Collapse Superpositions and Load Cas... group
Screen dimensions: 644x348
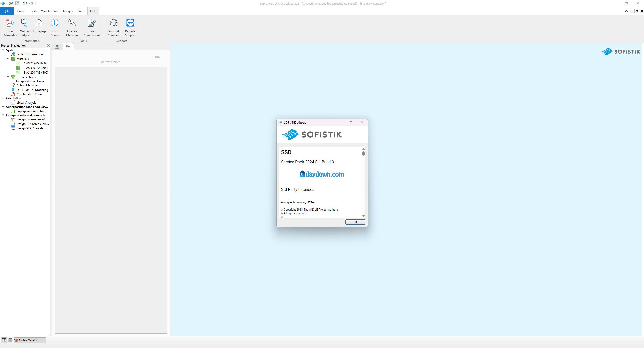3,107
